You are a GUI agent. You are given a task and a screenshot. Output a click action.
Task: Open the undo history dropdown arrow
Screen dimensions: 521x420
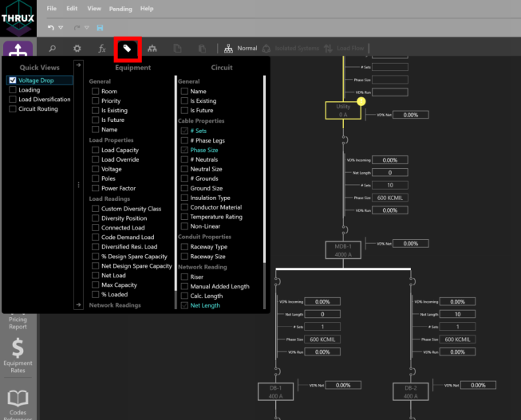[61, 28]
